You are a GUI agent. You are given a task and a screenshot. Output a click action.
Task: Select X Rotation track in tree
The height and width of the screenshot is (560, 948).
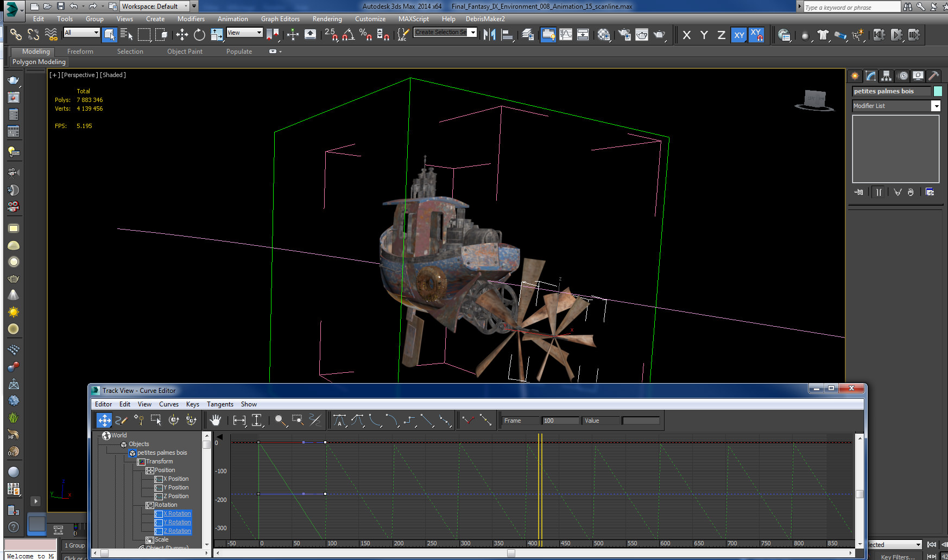(177, 514)
